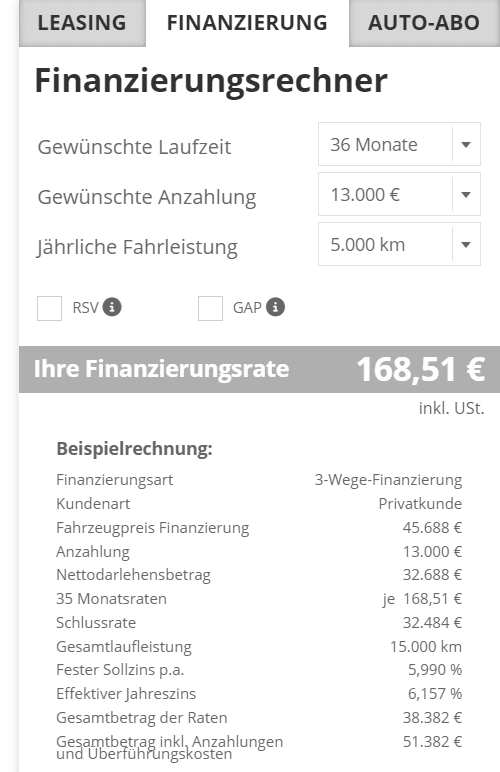Click the Beispielrechnung heading

click(x=134, y=449)
